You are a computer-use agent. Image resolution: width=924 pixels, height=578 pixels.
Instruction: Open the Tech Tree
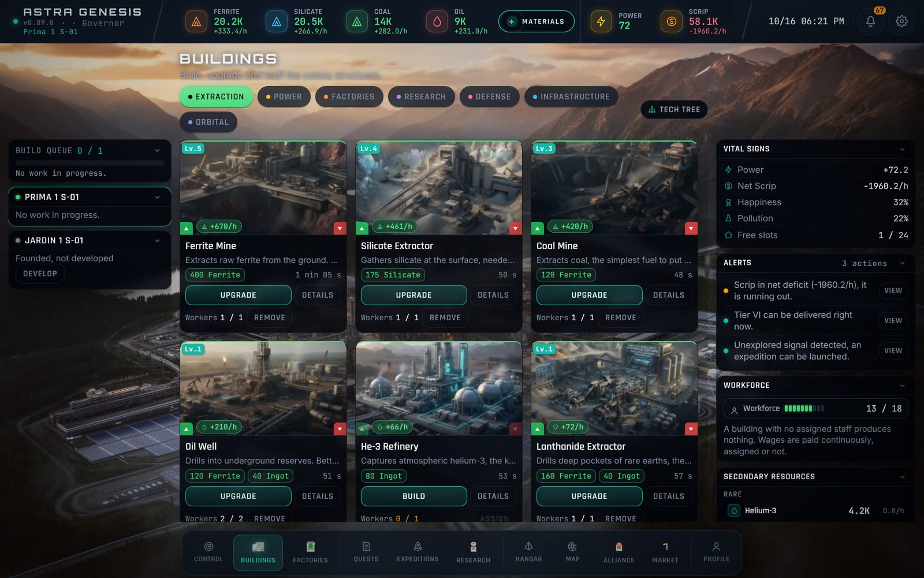click(x=674, y=109)
